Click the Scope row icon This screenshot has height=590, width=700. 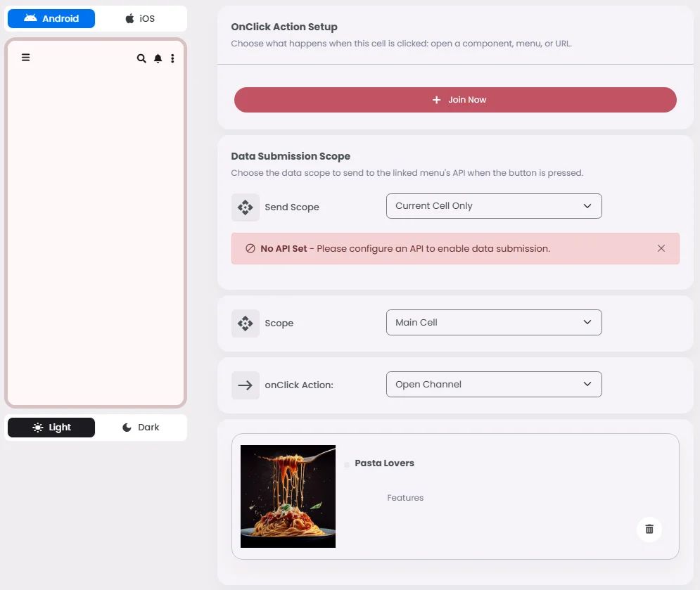click(245, 323)
